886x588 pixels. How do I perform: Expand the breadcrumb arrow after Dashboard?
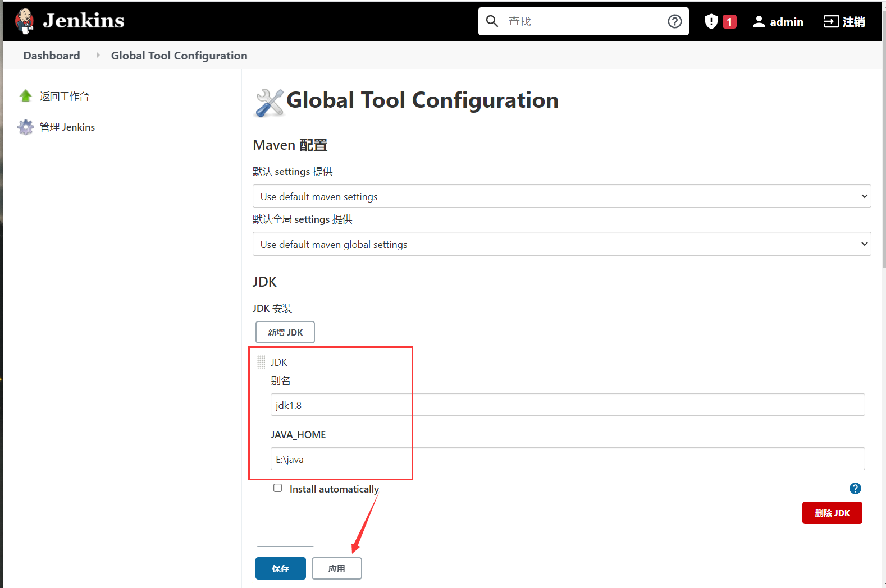[x=98, y=55]
